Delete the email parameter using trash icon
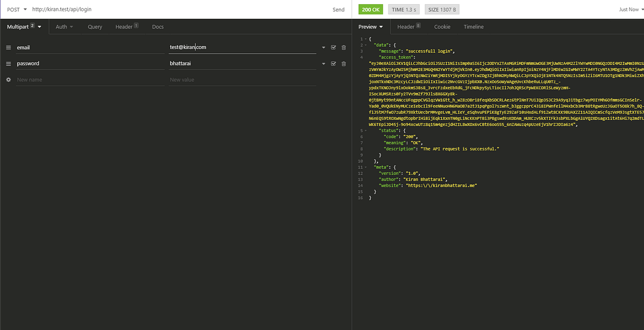 343,47
